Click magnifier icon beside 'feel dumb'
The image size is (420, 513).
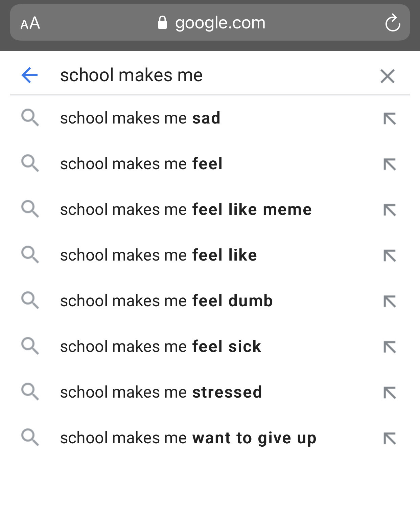coord(30,300)
